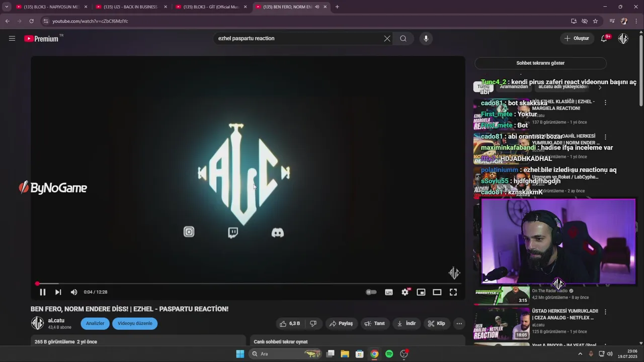The width and height of the screenshot is (644, 362).
Task: Click Videoyu düzenle button
Action: (135, 323)
